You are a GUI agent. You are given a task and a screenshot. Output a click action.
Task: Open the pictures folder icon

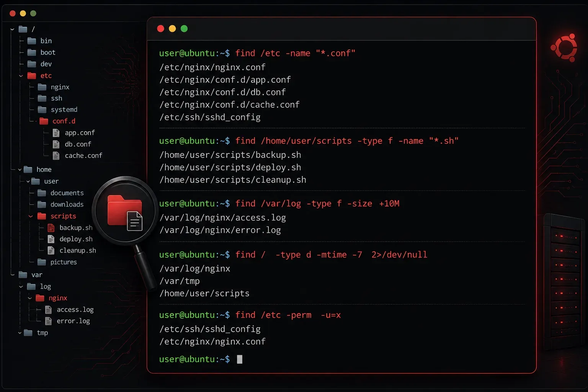42,262
